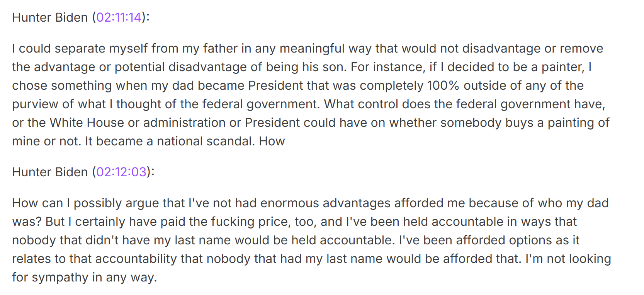Jump to the 02:12:03 timestamp link
This screenshot has height=295, width=644.
coord(121,172)
